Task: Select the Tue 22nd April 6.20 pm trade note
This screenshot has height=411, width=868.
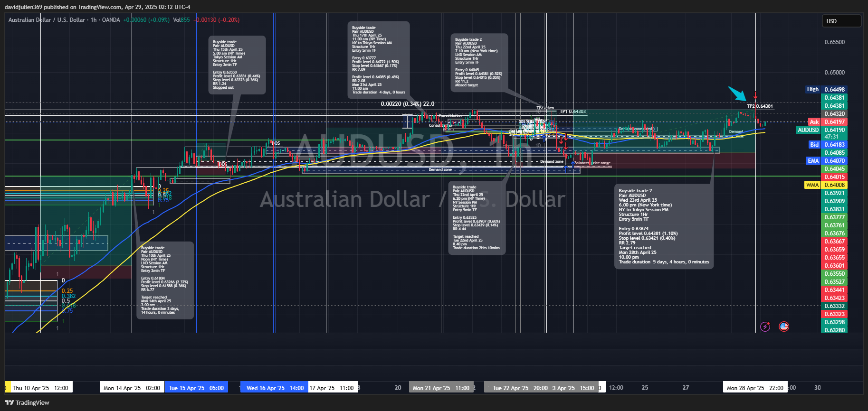Action: tap(477, 218)
